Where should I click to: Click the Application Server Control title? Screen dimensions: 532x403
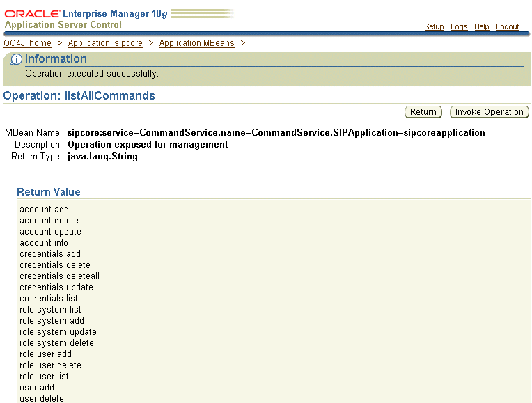pos(63,25)
